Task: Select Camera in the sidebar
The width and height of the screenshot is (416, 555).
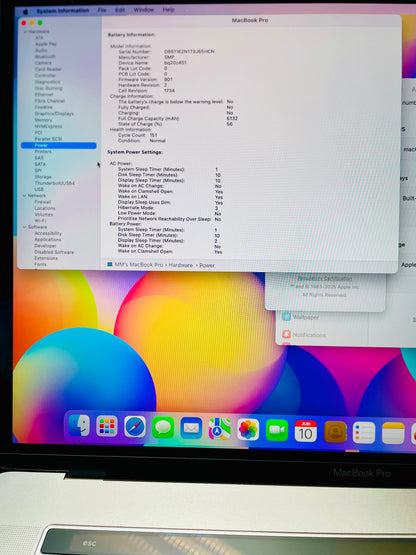Action: tap(43, 63)
